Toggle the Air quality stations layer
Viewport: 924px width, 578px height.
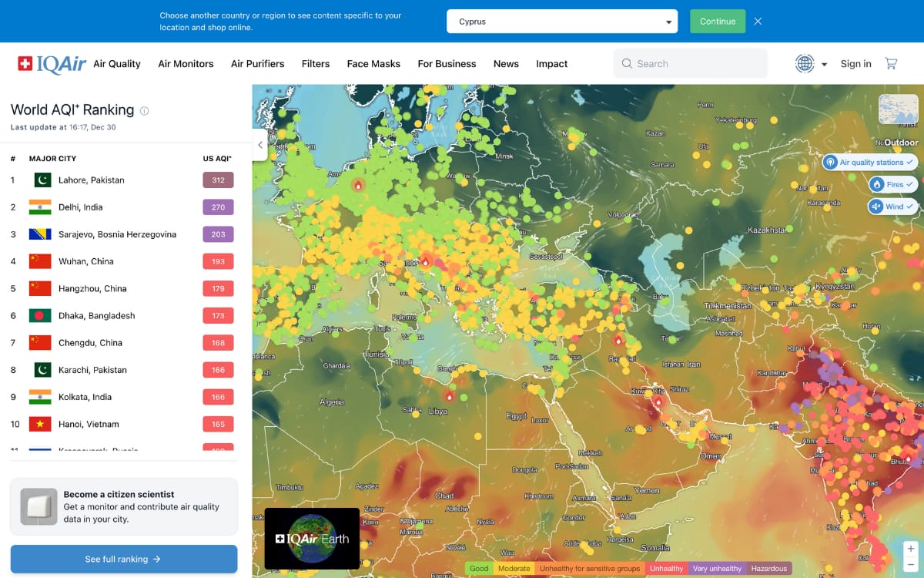[870, 163]
